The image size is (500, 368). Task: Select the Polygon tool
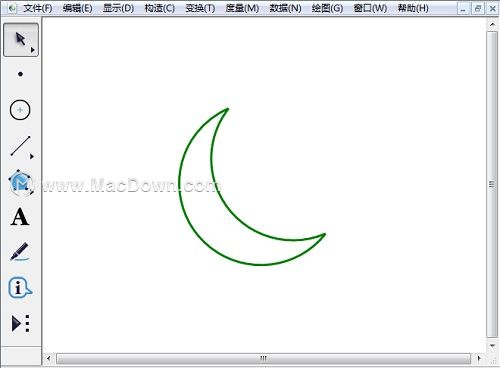tap(21, 182)
